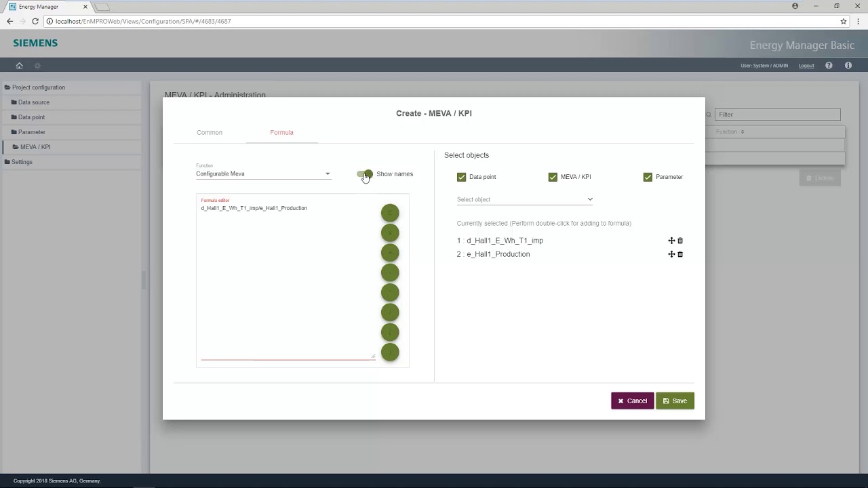Go back in browser
Viewport: 868px width, 488px height.
coord(9,21)
